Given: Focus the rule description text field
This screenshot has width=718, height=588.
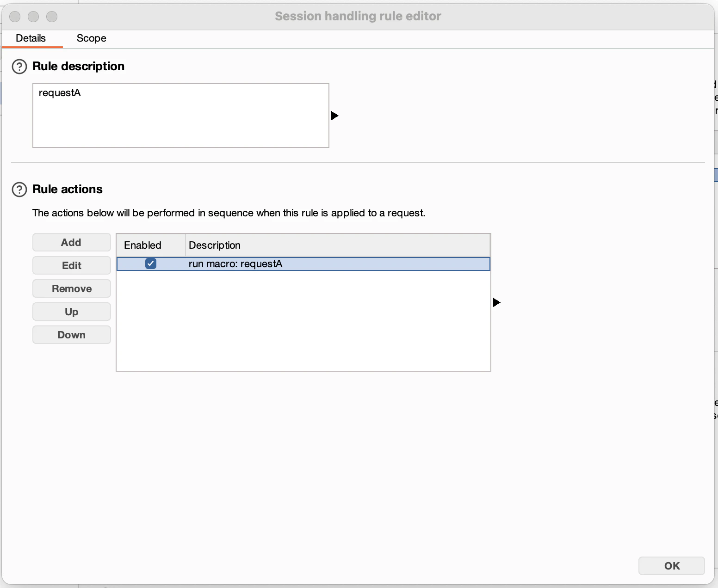Looking at the screenshot, I should click(181, 116).
